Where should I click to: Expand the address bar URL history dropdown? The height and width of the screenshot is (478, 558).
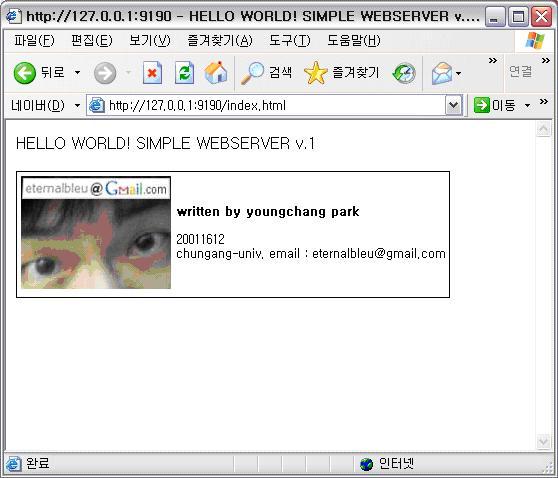tap(453, 105)
